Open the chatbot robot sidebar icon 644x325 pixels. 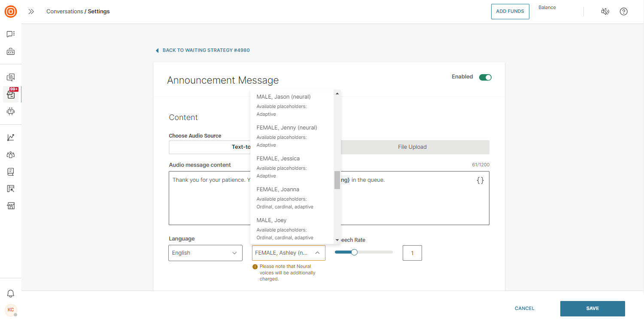point(11,111)
